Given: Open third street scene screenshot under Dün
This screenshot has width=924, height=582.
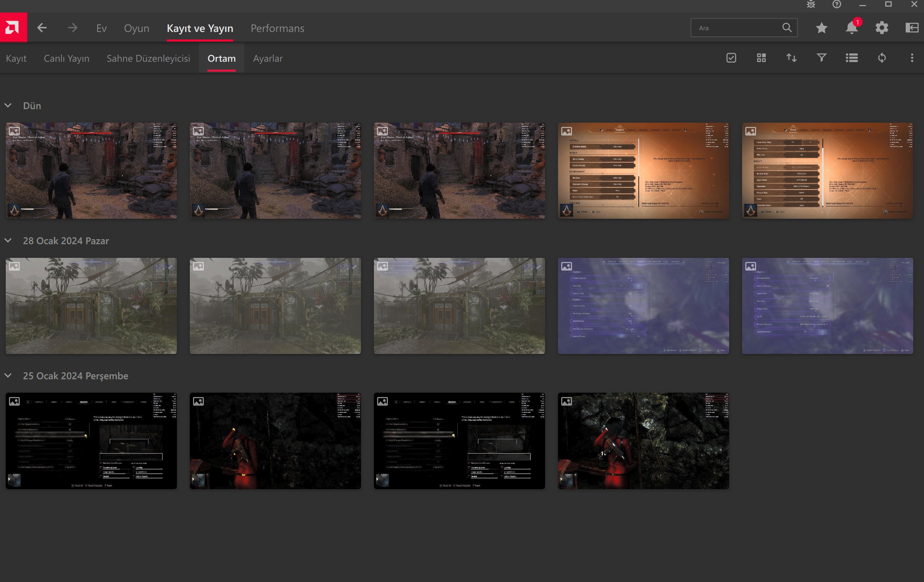Looking at the screenshot, I should (x=459, y=171).
